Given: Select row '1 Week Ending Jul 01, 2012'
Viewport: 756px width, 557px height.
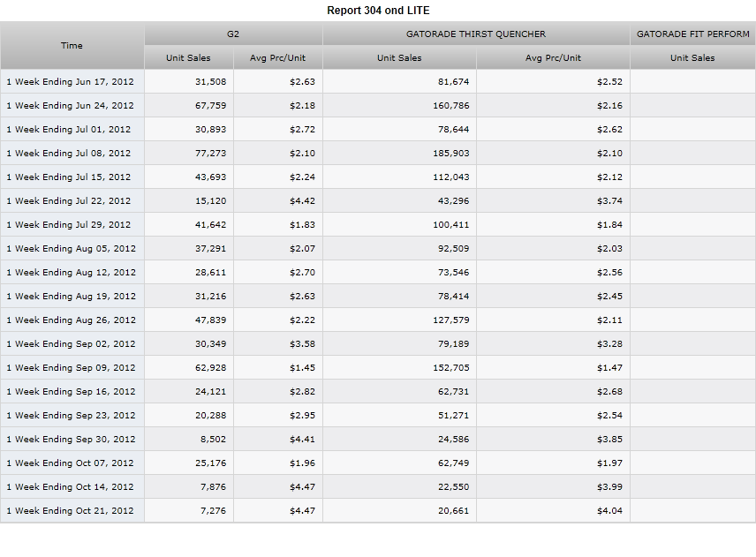Looking at the screenshot, I should pyautogui.click(x=378, y=129).
